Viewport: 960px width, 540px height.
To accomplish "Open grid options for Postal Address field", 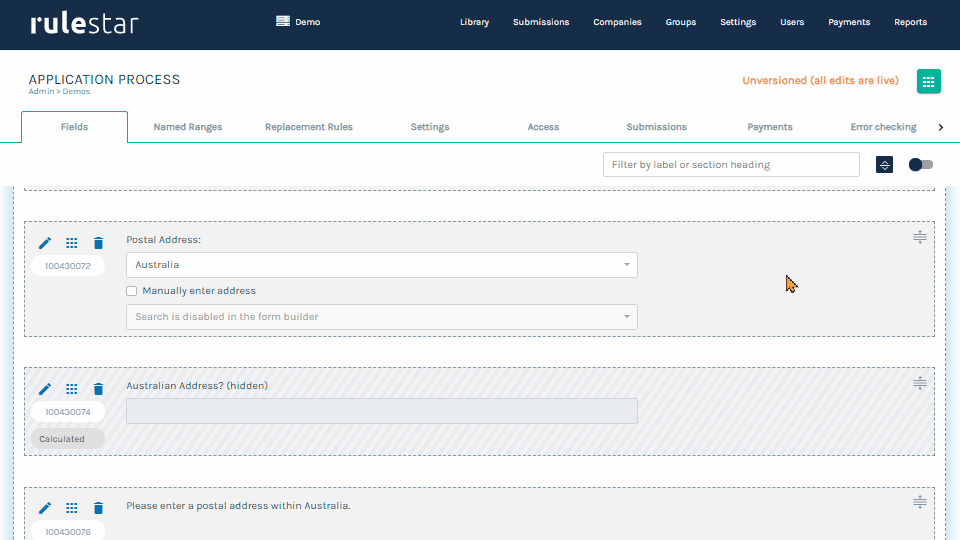I will [72, 243].
